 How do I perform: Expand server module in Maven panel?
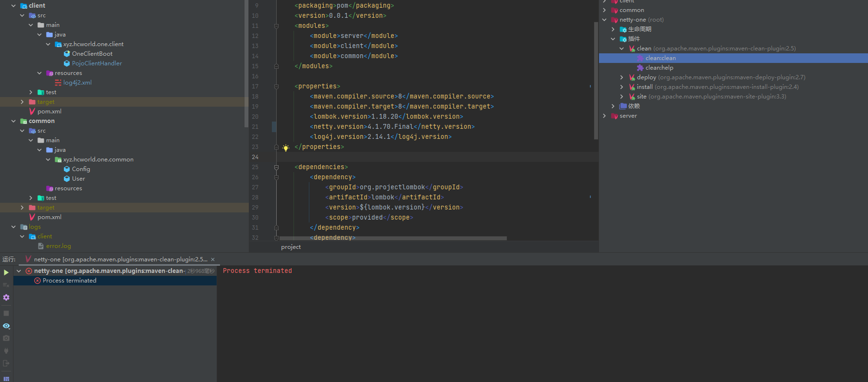[x=604, y=116]
